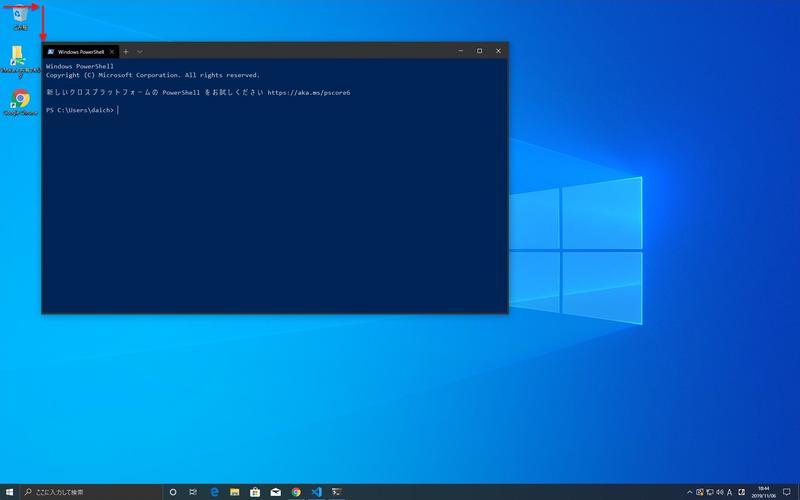
Task: Click the https://aka.ms/pscore6 URL text
Action: tap(309, 93)
